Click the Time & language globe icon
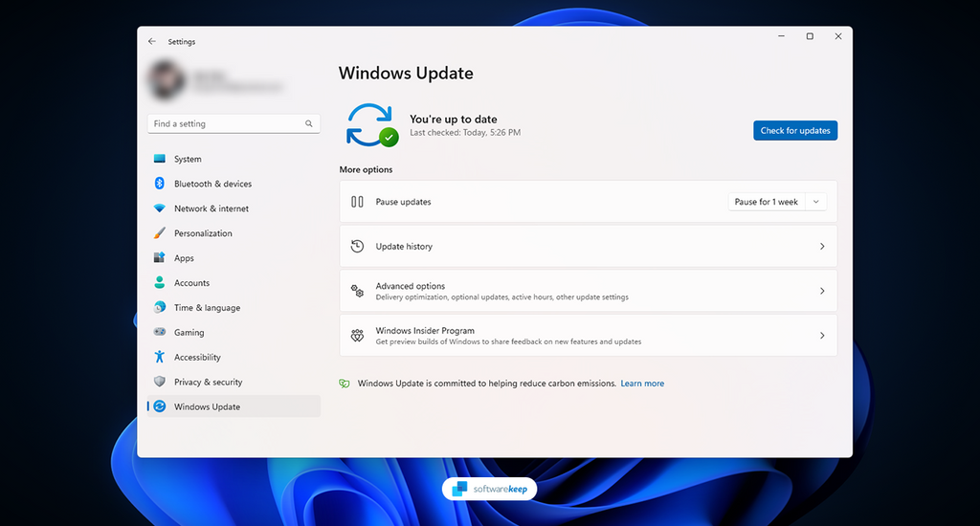This screenshot has height=526, width=980. click(x=160, y=307)
